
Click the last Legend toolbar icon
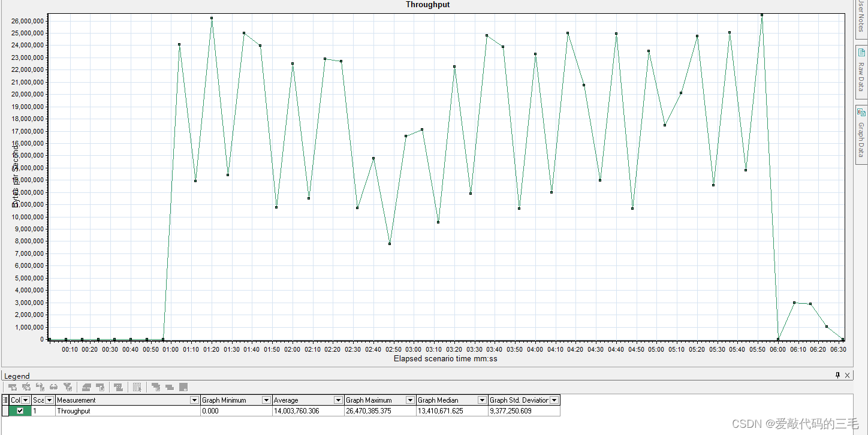tap(183, 387)
